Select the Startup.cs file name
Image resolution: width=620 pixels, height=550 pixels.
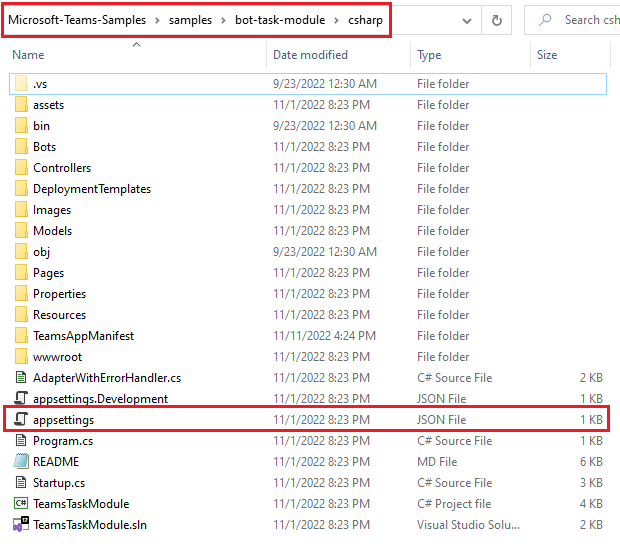click(x=59, y=483)
